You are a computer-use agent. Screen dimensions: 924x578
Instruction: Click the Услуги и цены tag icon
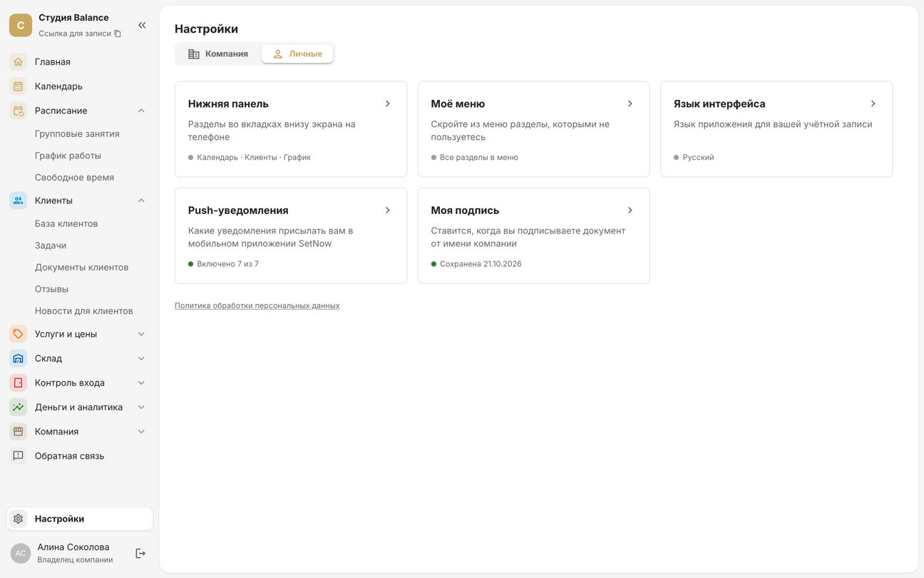[x=19, y=334]
